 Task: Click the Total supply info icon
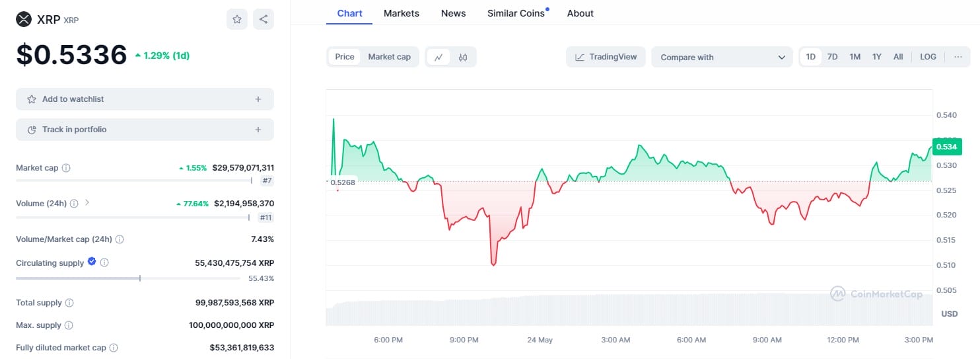click(x=69, y=303)
